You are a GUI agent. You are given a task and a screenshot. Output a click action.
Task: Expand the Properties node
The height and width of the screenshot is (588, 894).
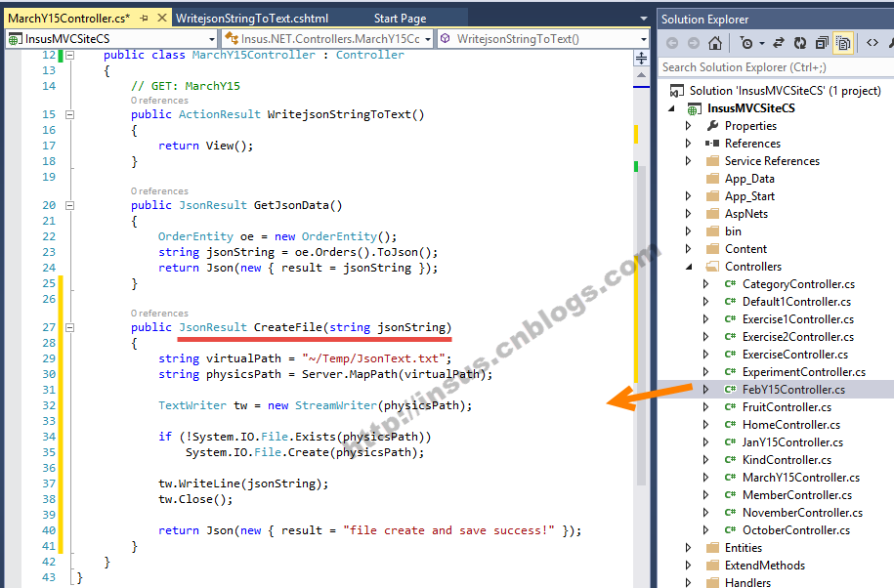pos(689,126)
